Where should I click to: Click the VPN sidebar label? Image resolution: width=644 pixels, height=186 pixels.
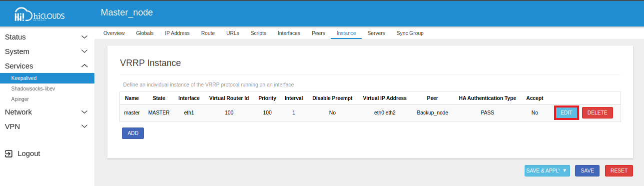[x=12, y=126]
